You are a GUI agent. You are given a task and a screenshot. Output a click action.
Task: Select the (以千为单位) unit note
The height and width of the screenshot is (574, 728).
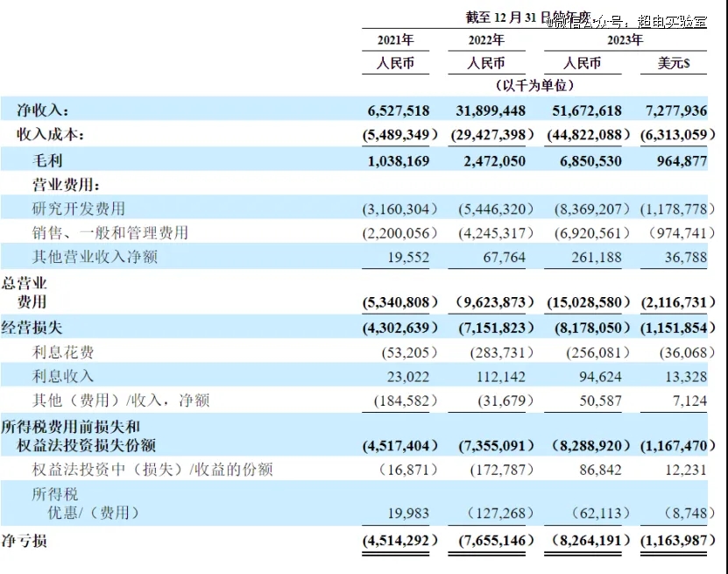534,86
